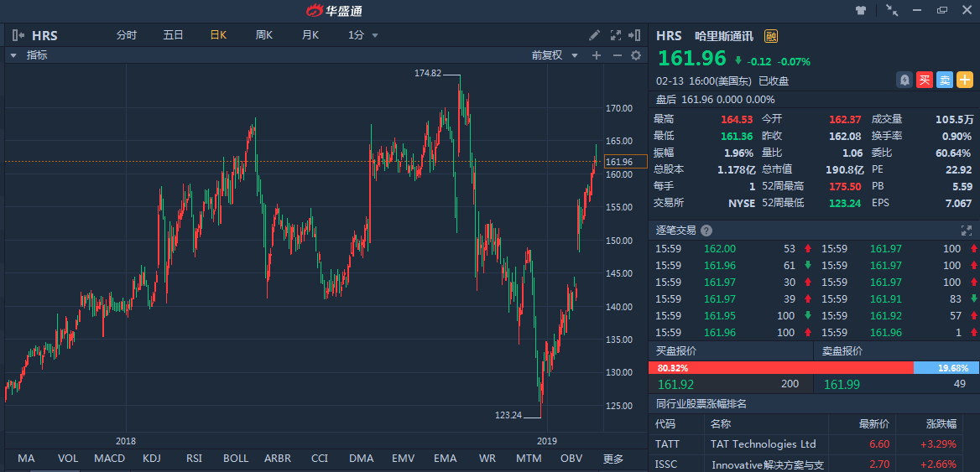Viewport: 980px width, 472px height.
Task: Toggle the OBV indicator
Action: pos(571,459)
